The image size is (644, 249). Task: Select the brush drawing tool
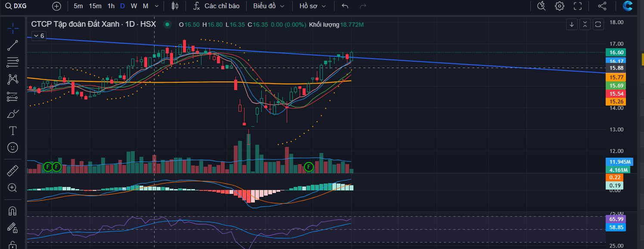coord(13,114)
